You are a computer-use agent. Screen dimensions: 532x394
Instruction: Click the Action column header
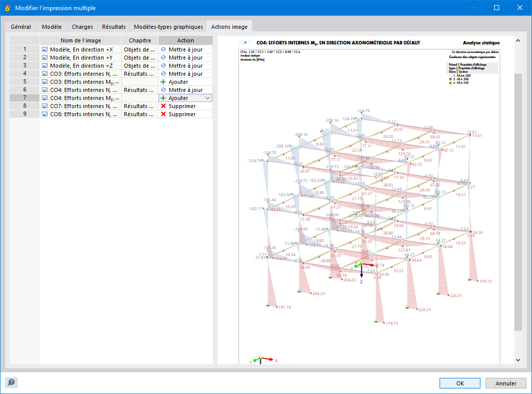click(185, 40)
